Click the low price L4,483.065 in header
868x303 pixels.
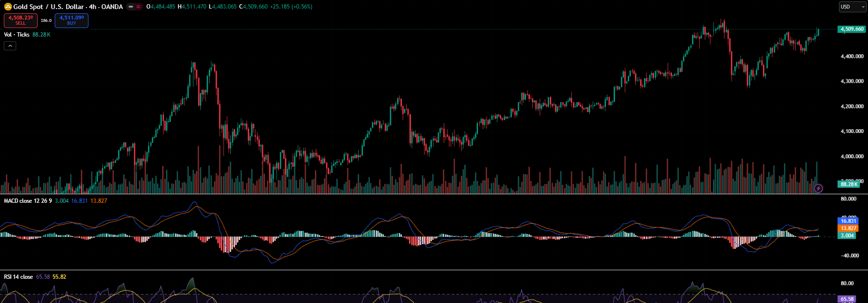click(x=223, y=7)
